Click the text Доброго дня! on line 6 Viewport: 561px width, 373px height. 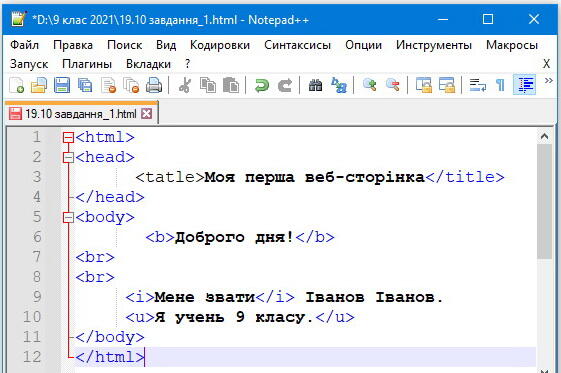point(235,237)
